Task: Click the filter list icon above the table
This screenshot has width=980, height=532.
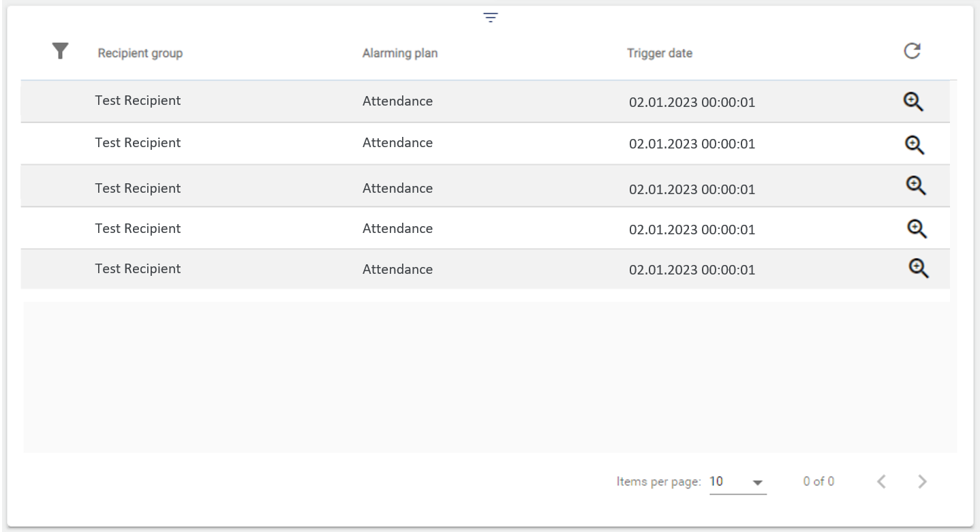Action: point(490,18)
